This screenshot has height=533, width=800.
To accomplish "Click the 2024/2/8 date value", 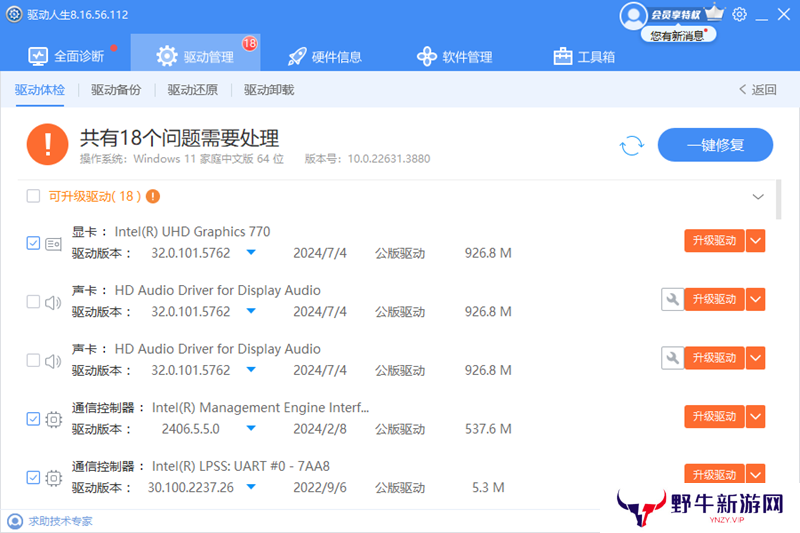I will tap(320, 429).
